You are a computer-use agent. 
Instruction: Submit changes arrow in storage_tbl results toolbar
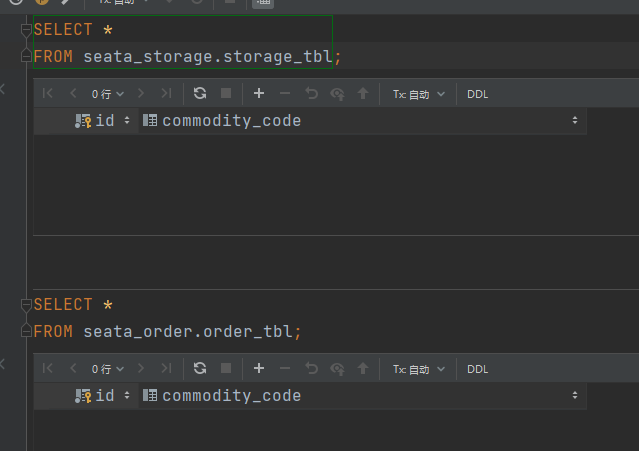363,93
